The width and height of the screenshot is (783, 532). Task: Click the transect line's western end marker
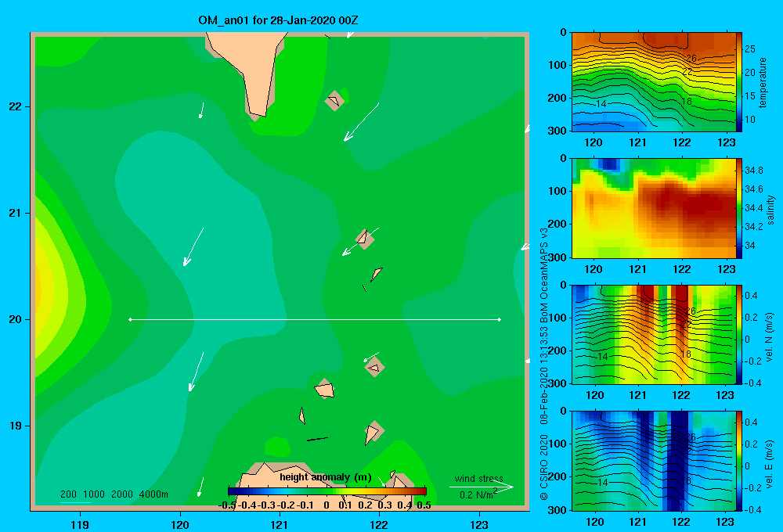pos(130,319)
